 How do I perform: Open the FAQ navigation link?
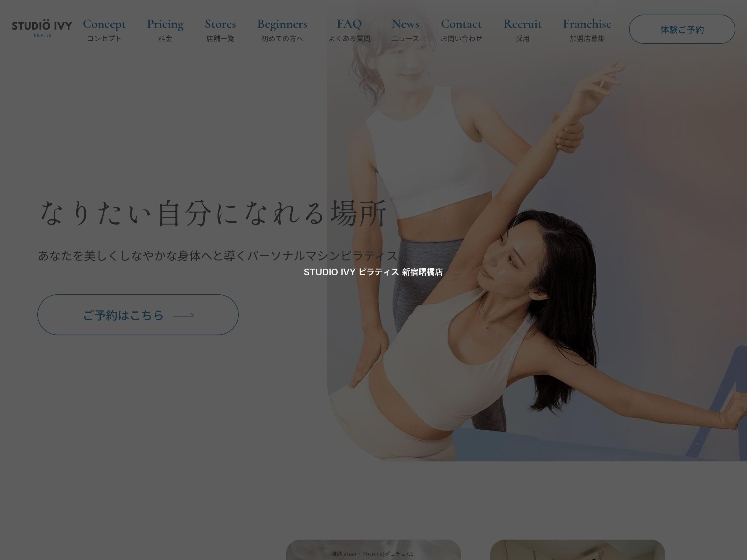pyautogui.click(x=349, y=30)
